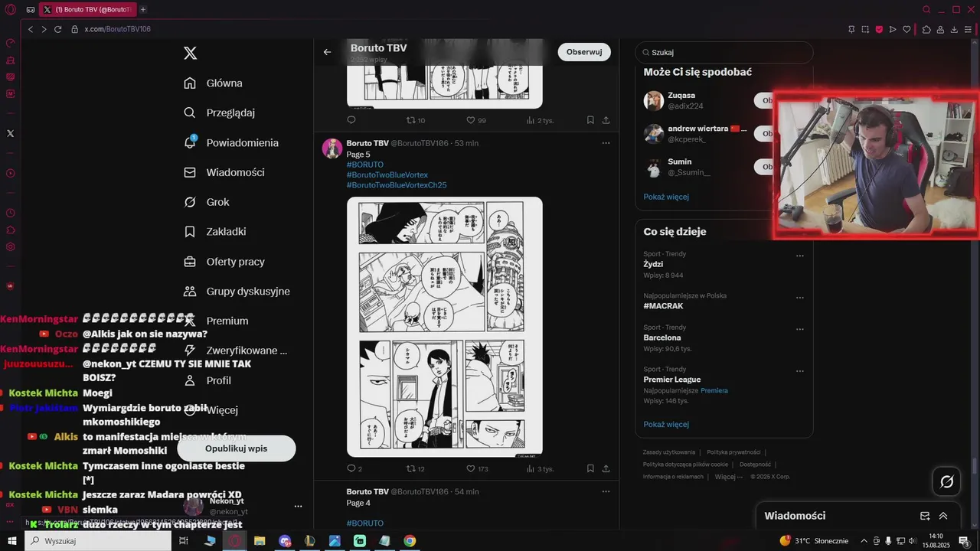The height and width of the screenshot is (551, 980).
Task: Open options for the Premier League trend
Action: 800,372
